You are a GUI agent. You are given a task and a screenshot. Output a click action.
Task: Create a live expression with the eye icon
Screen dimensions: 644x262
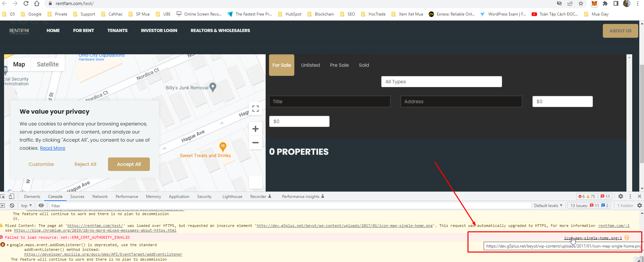click(x=41, y=205)
